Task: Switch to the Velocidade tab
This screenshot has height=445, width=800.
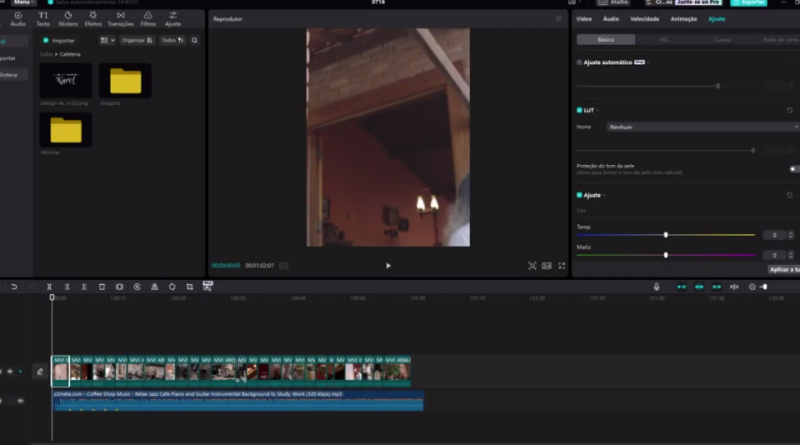Action: [x=644, y=19]
